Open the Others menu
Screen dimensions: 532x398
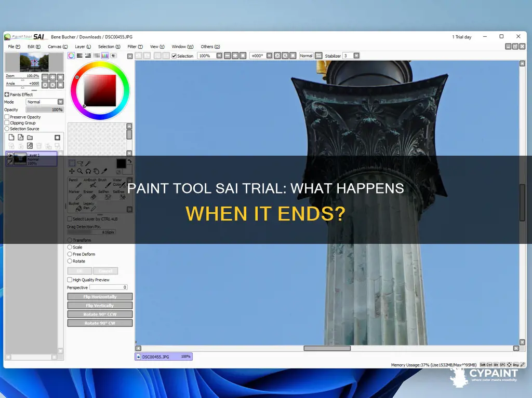click(x=210, y=47)
